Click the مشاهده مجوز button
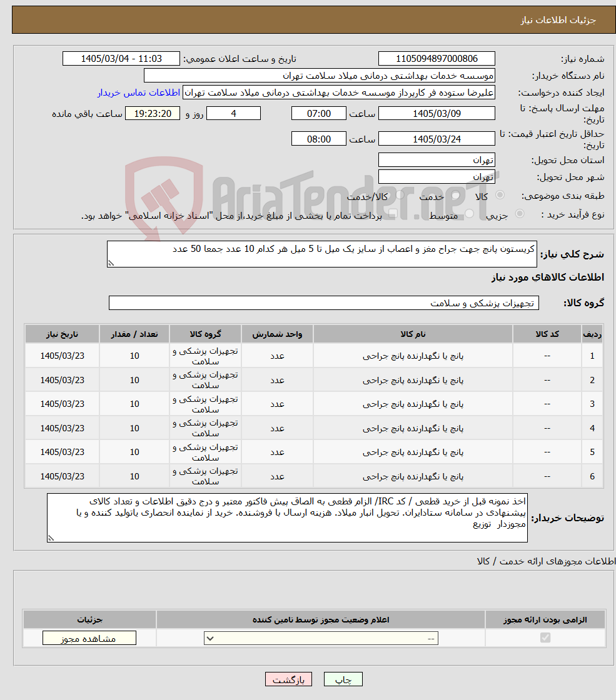 (89, 638)
